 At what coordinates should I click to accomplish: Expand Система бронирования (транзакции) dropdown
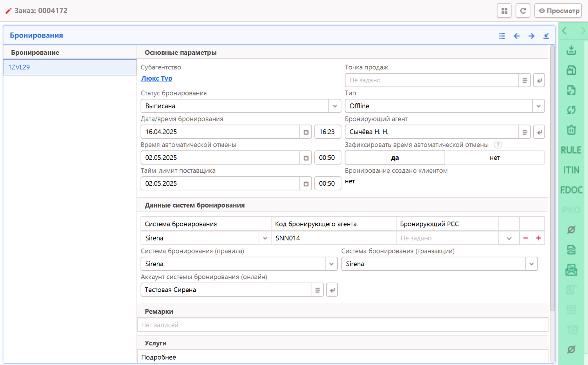click(531, 264)
